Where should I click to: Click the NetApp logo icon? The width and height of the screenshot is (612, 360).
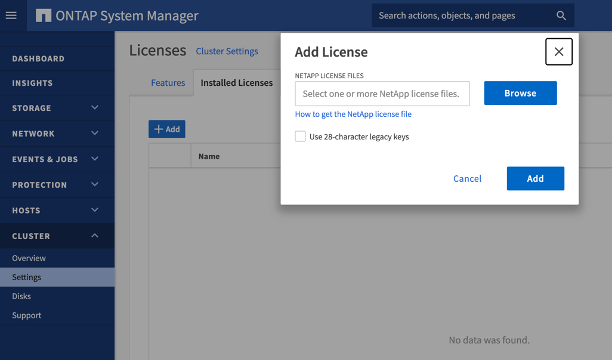pyautogui.click(x=43, y=16)
